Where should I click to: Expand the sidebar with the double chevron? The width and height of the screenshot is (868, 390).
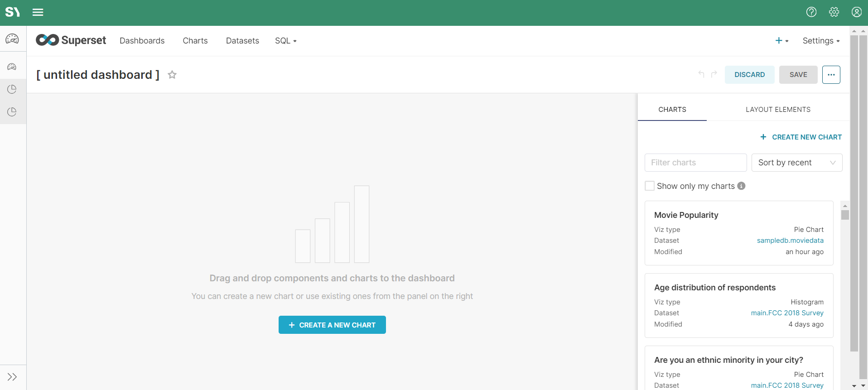12,377
